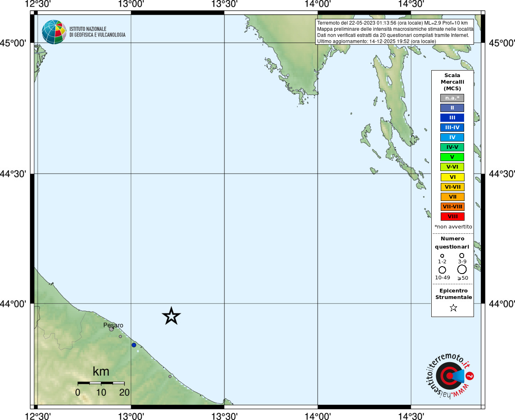Click the km scale bar

[101, 383]
